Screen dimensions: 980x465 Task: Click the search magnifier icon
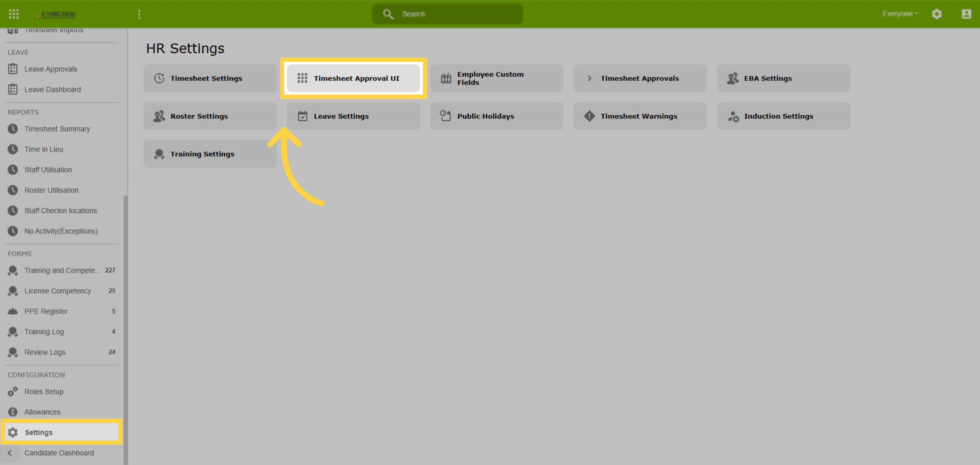click(x=388, y=14)
